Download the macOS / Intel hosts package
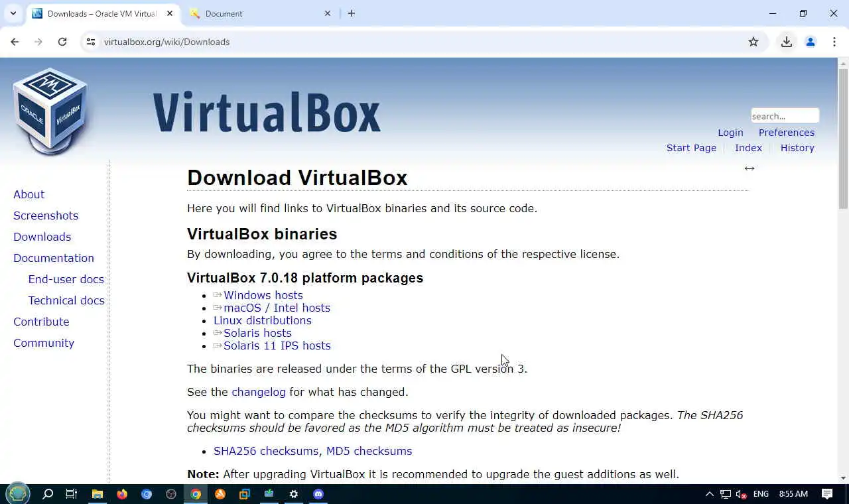The image size is (849, 504). 277,308
